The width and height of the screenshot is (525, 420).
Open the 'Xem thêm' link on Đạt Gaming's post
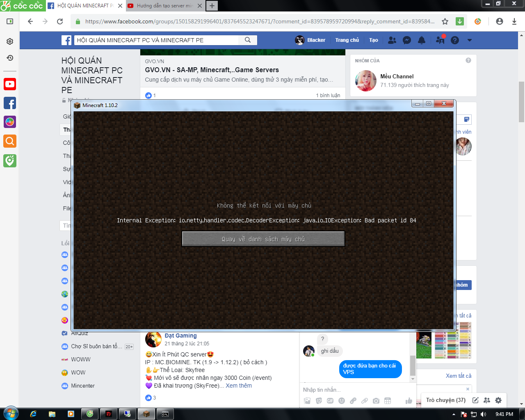click(239, 386)
